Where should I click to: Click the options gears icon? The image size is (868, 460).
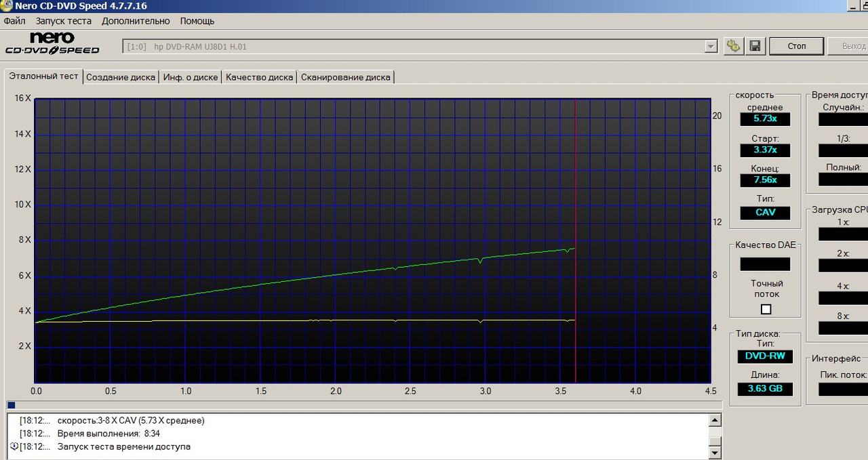pos(733,46)
